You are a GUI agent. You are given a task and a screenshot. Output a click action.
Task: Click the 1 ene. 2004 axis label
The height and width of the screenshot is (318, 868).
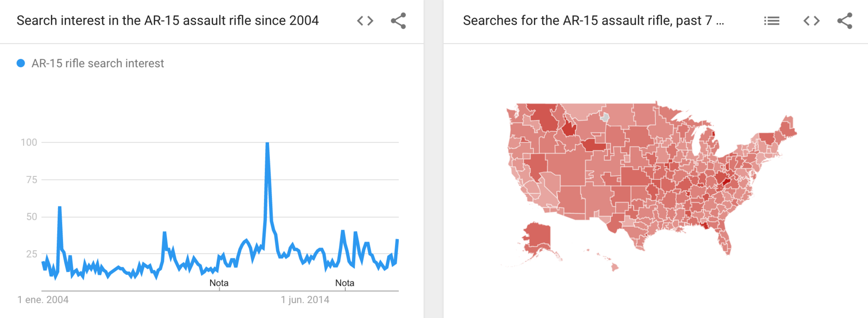43,300
